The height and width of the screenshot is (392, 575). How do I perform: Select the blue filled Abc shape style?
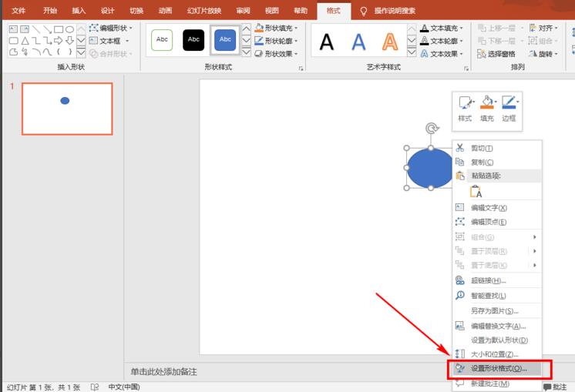click(x=225, y=40)
